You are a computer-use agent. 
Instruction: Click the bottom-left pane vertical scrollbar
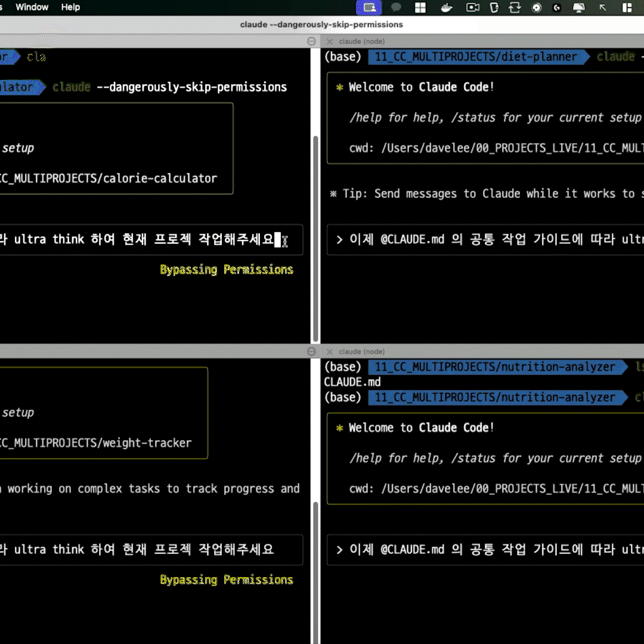click(x=315, y=537)
